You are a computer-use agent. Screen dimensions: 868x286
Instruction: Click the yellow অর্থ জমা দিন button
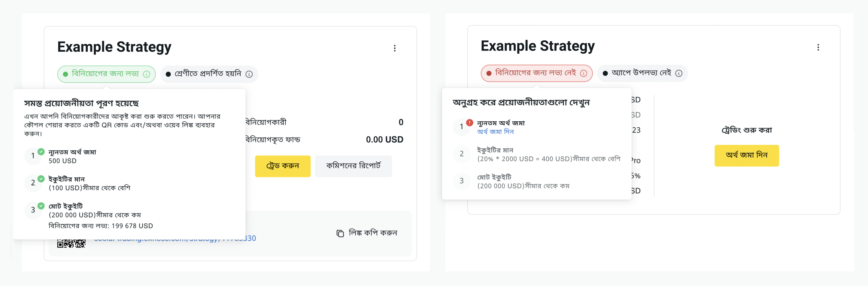(x=746, y=155)
